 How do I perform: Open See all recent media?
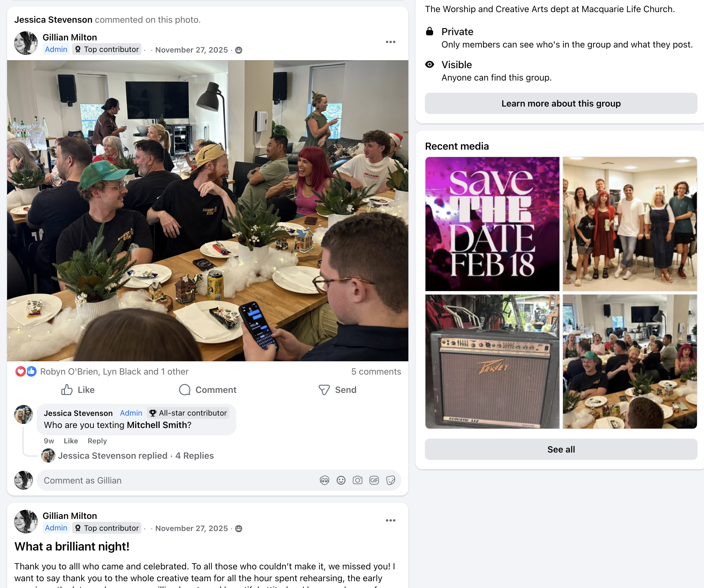tap(561, 449)
